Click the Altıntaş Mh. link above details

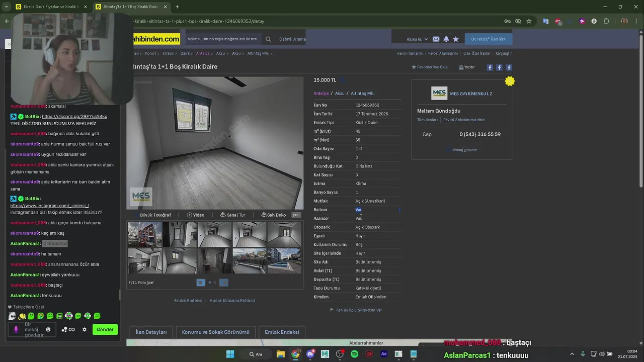pos(362,94)
